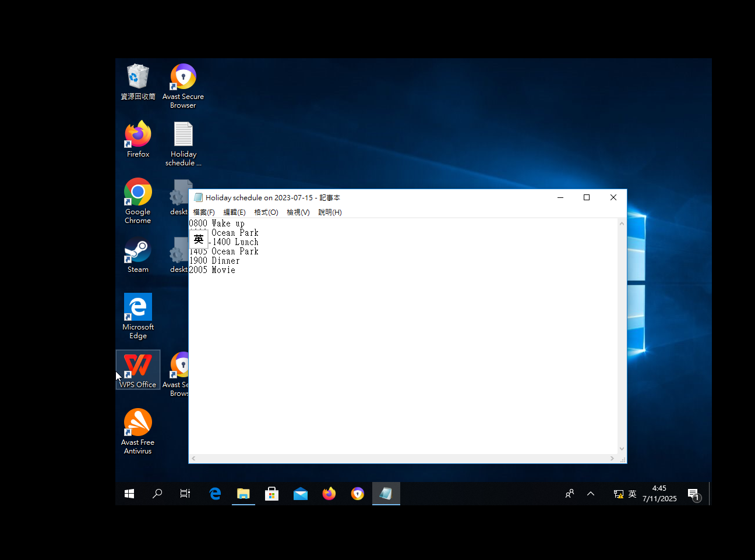Open the Windows Start menu
This screenshot has width=755, height=560.
pyautogui.click(x=129, y=494)
